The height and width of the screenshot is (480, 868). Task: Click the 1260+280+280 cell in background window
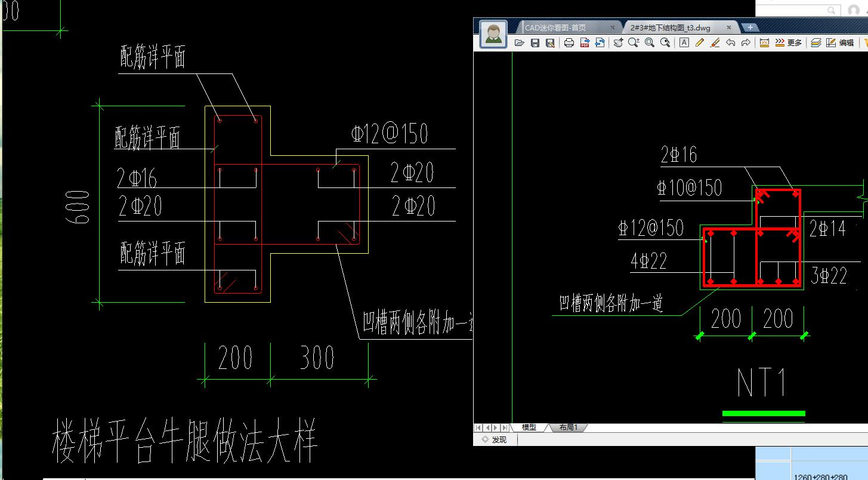820,476
